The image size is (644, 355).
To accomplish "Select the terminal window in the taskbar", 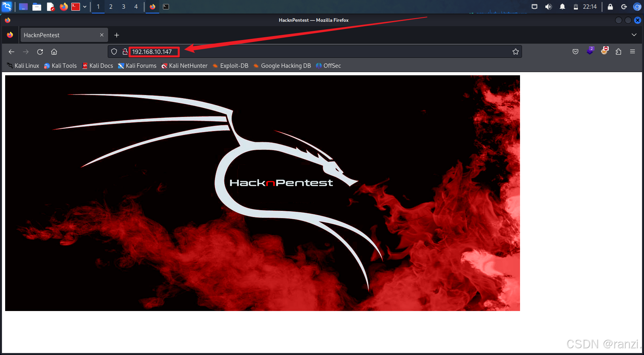I will [x=166, y=7].
